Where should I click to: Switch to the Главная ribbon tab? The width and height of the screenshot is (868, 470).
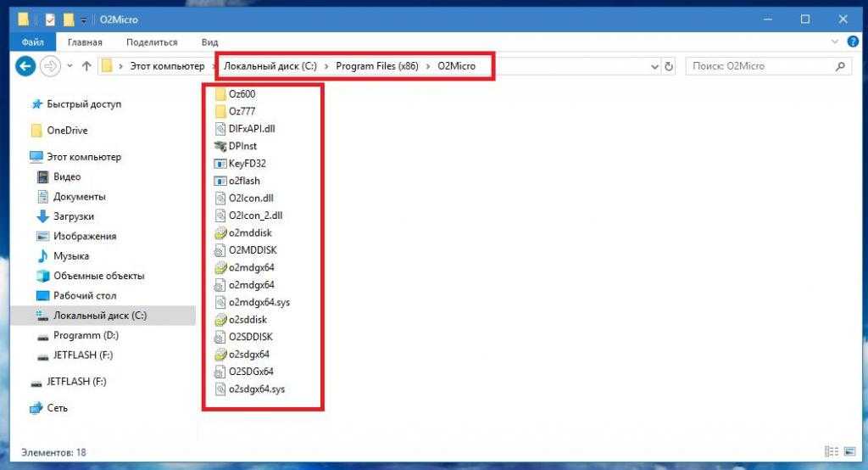click(x=85, y=42)
